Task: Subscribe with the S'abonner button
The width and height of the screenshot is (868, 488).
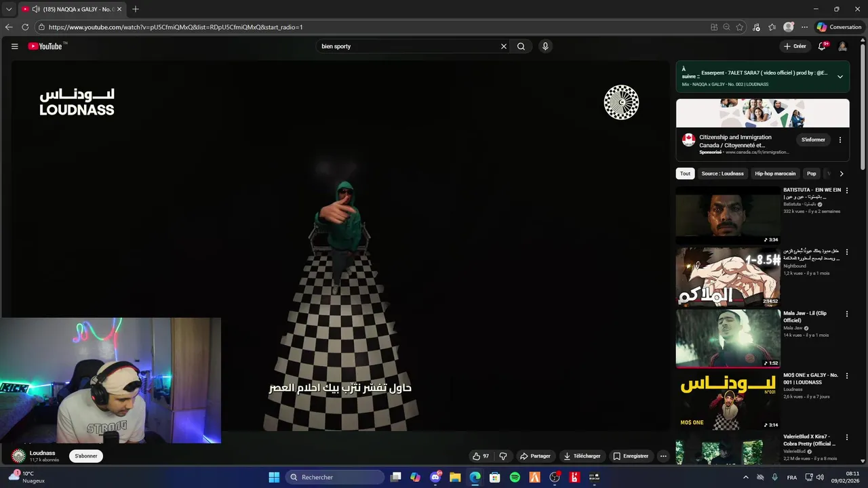Action: click(86, 456)
